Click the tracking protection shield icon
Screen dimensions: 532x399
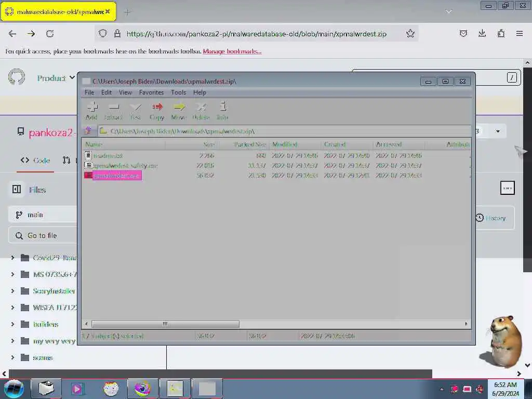pos(103,34)
